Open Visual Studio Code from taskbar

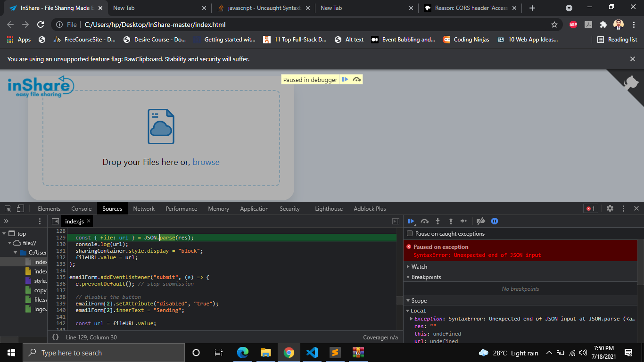[312, 353]
